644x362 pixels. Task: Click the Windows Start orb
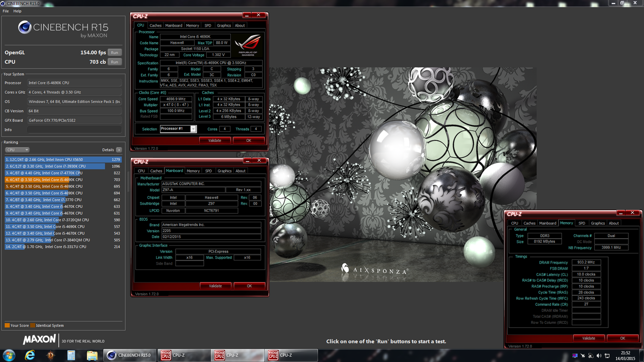(x=10, y=355)
